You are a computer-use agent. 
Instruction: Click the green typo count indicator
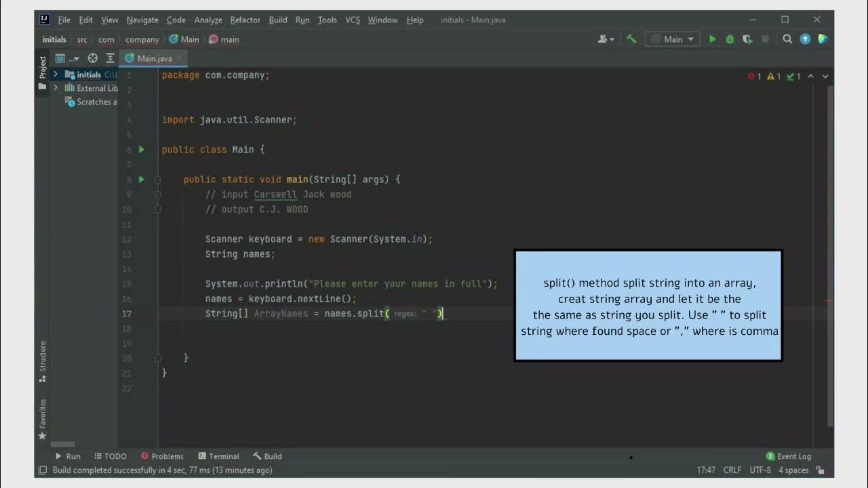tap(793, 77)
